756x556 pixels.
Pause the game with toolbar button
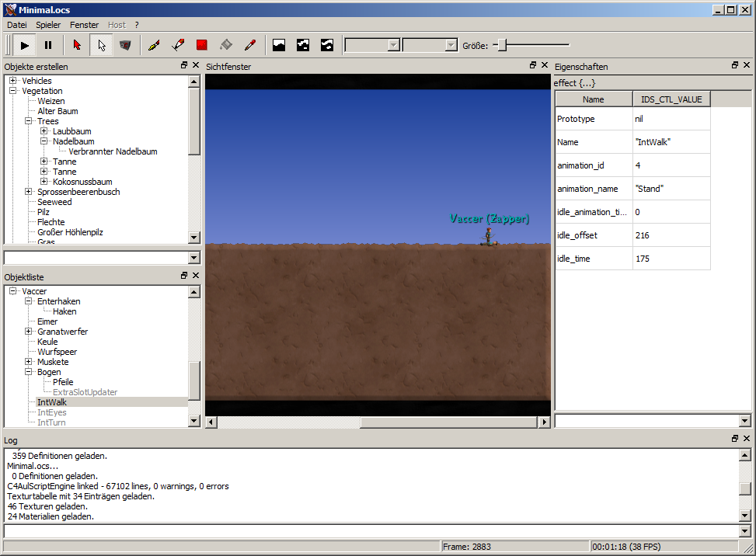(48, 45)
